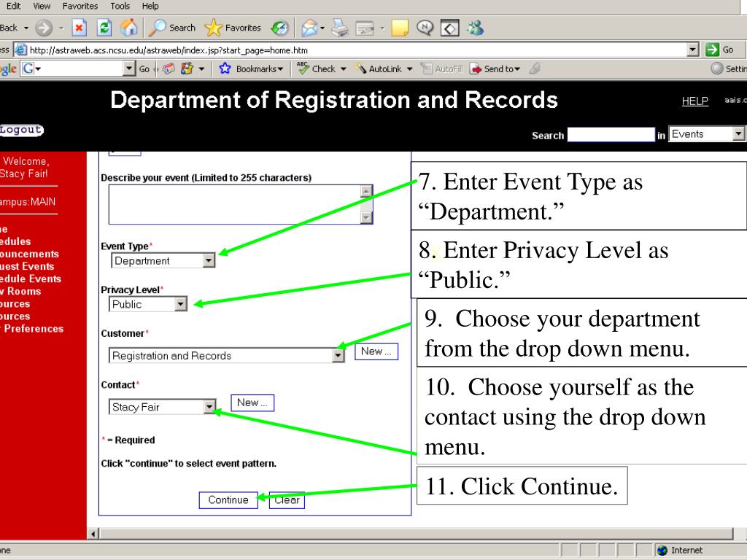This screenshot has height=560, width=747.
Task: Click the Research speech bubble icon
Action: [425, 28]
